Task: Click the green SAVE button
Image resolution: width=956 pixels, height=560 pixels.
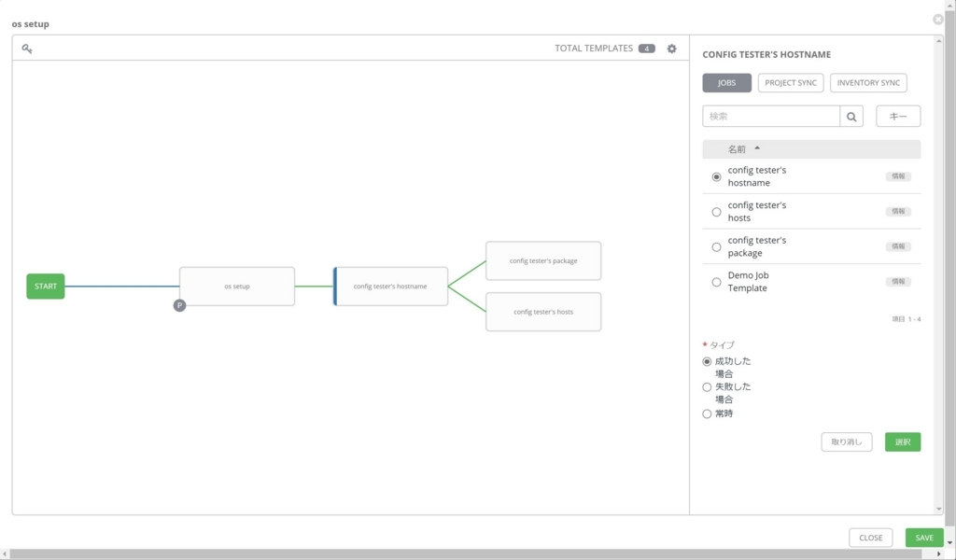Action: click(x=924, y=538)
